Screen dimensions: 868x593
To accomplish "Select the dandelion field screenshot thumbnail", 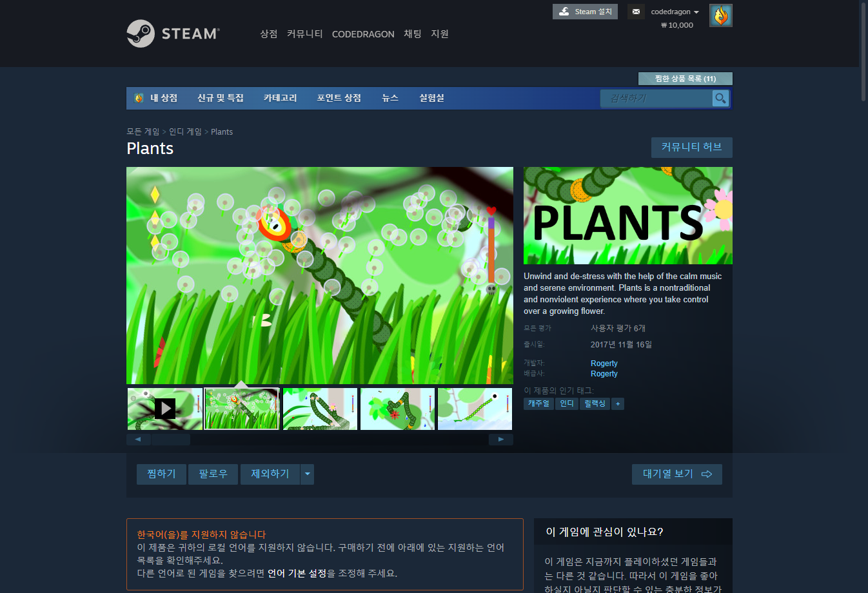I will [242, 409].
